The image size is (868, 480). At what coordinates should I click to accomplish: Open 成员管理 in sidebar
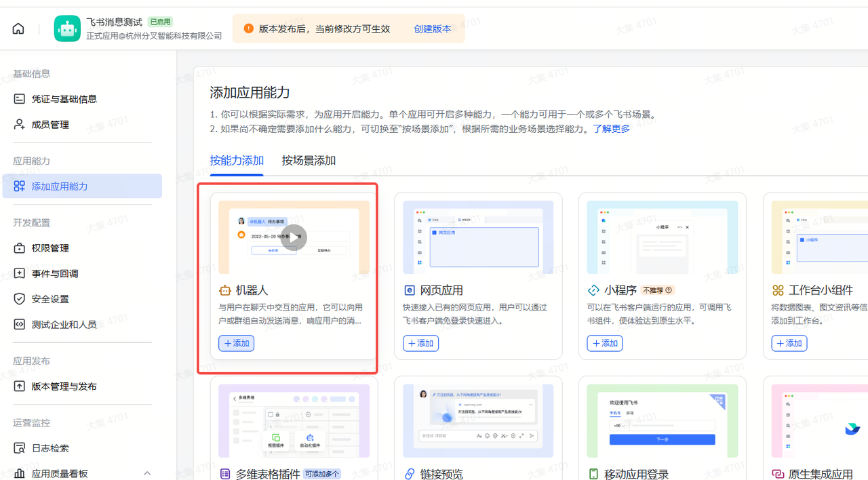coord(50,125)
